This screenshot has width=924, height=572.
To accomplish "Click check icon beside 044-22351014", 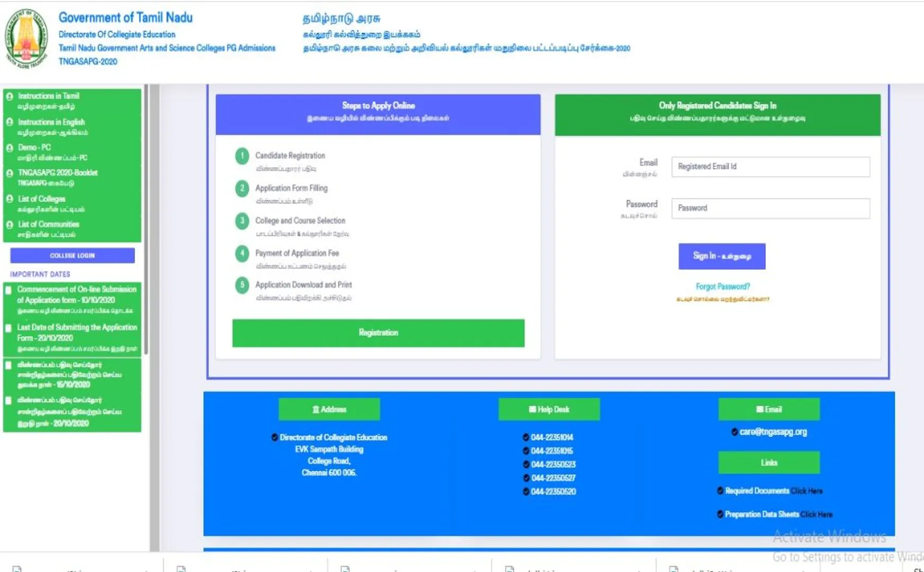I will pos(526,437).
